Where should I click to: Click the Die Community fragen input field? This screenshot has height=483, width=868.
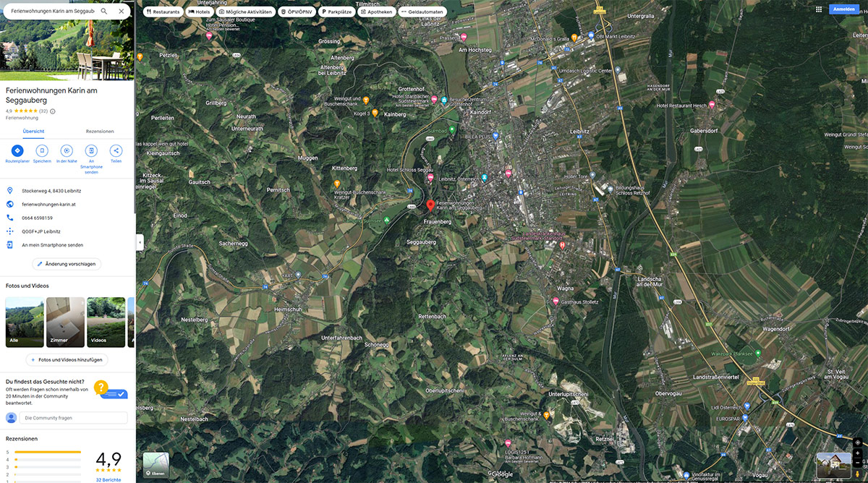tap(73, 418)
